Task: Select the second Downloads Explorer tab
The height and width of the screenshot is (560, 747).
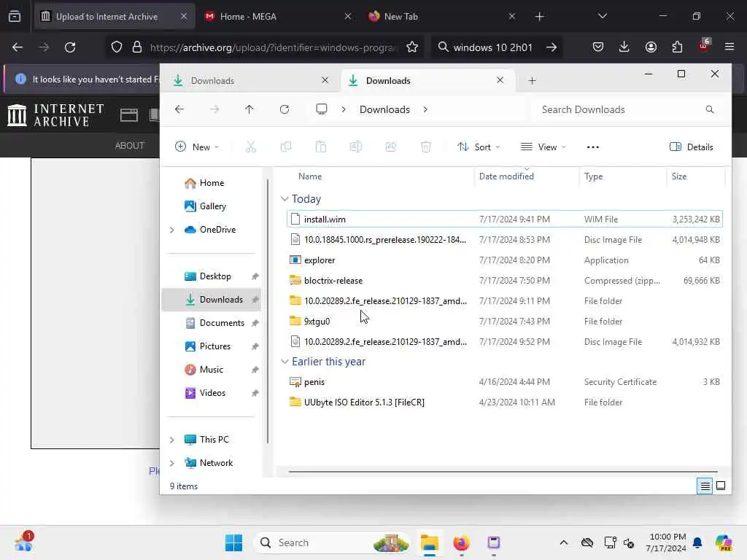Action: (427, 80)
